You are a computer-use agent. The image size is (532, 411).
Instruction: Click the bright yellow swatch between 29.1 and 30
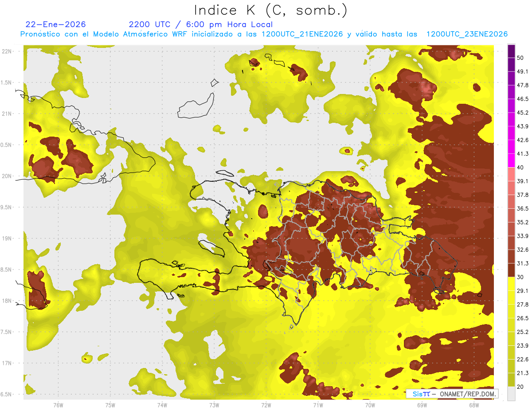pos(511,284)
